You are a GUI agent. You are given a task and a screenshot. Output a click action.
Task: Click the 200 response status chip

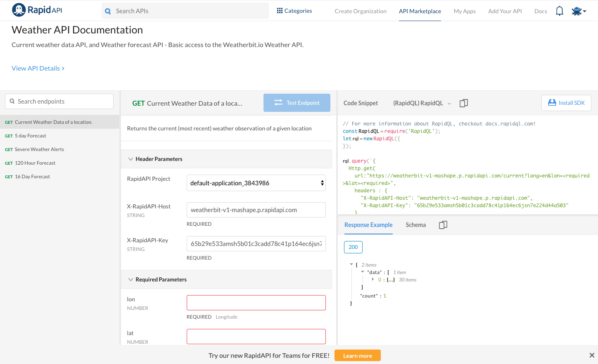tap(353, 247)
